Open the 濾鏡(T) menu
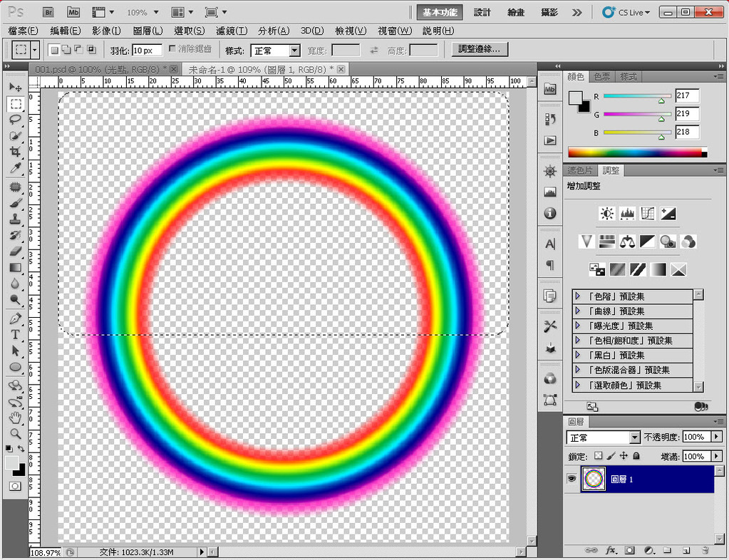Viewport: 729px width, 560px height. pos(231,31)
